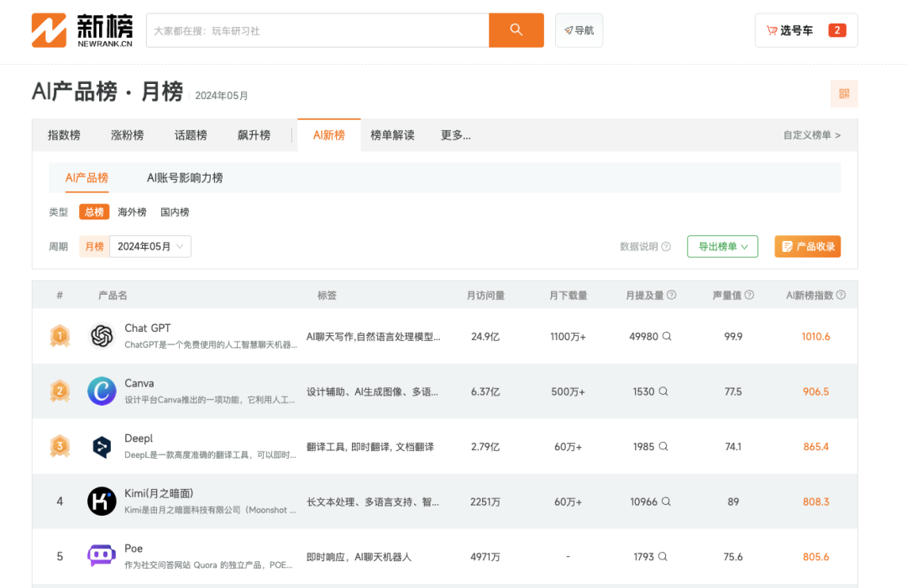Image resolution: width=907 pixels, height=588 pixels.
Task: Click the rank 3 medal badge
Action: coord(60,446)
